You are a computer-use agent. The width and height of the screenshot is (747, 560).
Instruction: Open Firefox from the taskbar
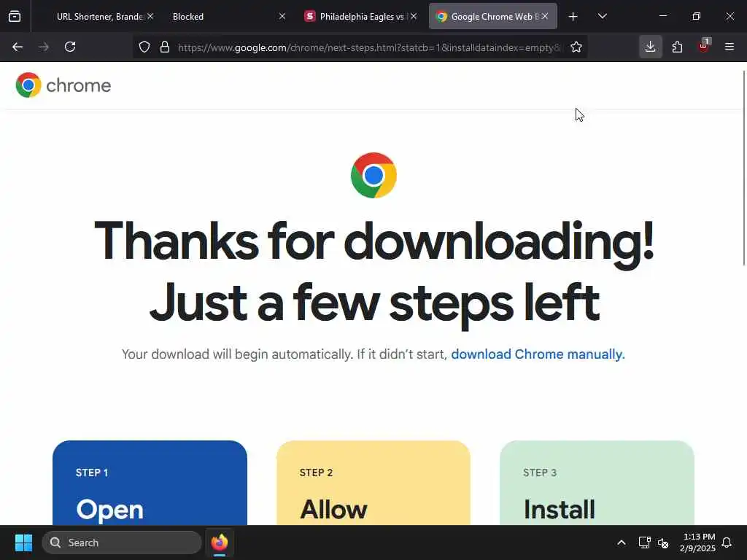219,542
